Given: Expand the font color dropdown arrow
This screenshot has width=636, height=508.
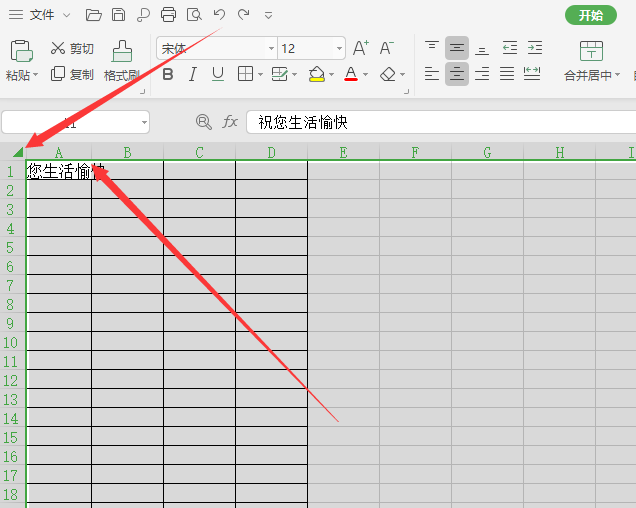Looking at the screenshot, I should [365, 75].
